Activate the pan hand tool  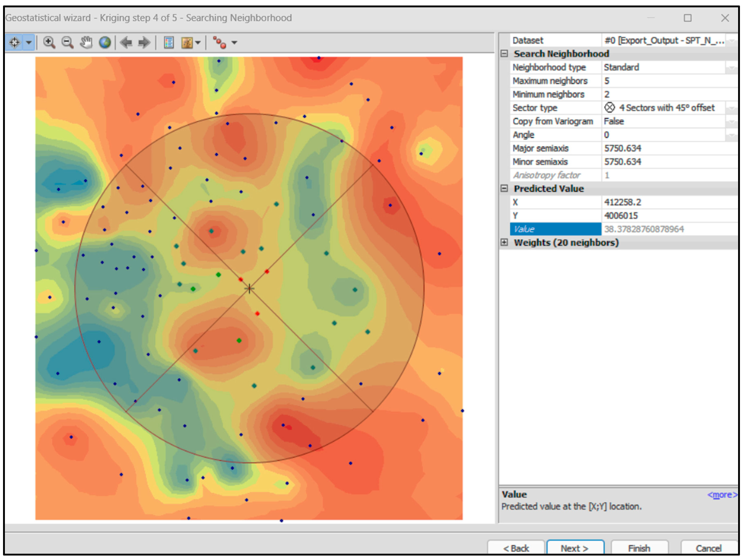[x=86, y=43]
